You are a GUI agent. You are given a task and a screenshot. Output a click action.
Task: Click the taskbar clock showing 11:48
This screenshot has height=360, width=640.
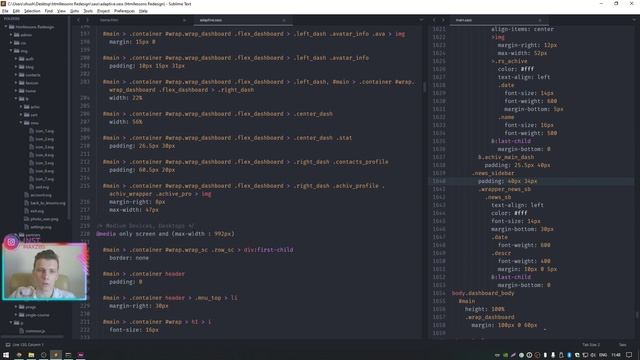(x=616, y=355)
